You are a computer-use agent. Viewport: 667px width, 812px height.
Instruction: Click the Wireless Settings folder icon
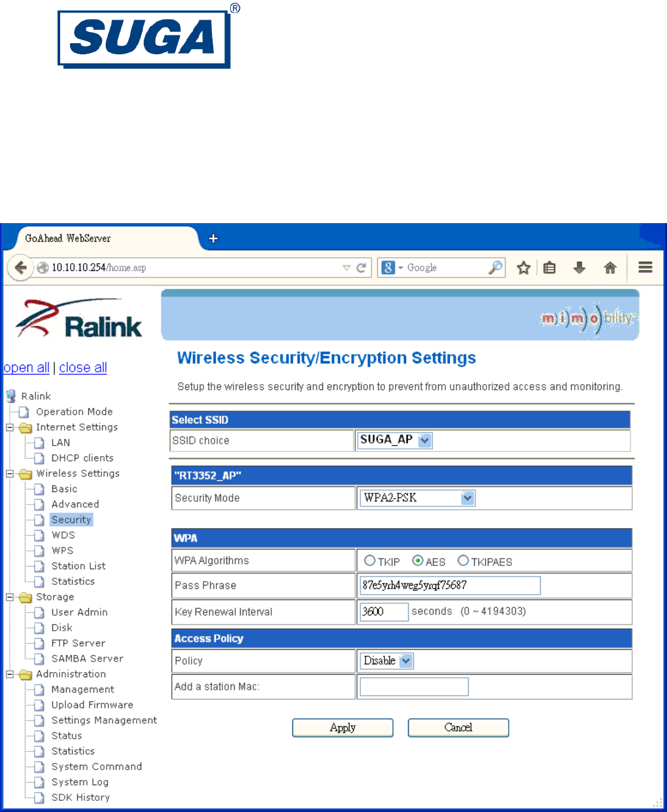coord(26,474)
